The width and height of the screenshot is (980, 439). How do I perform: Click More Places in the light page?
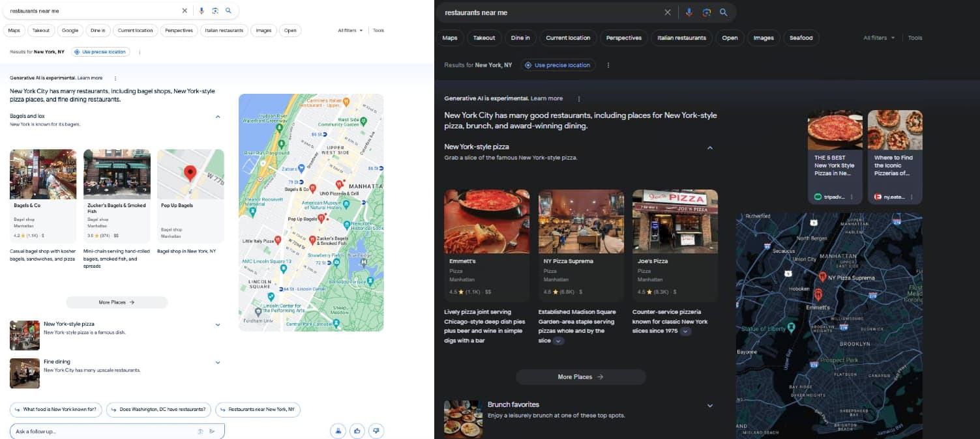click(x=117, y=302)
